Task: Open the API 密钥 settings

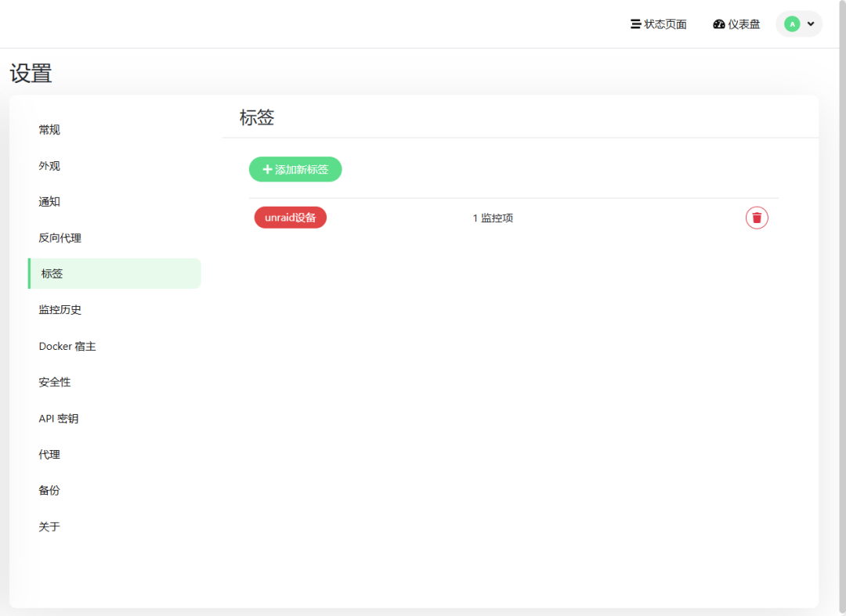Action: point(59,419)
